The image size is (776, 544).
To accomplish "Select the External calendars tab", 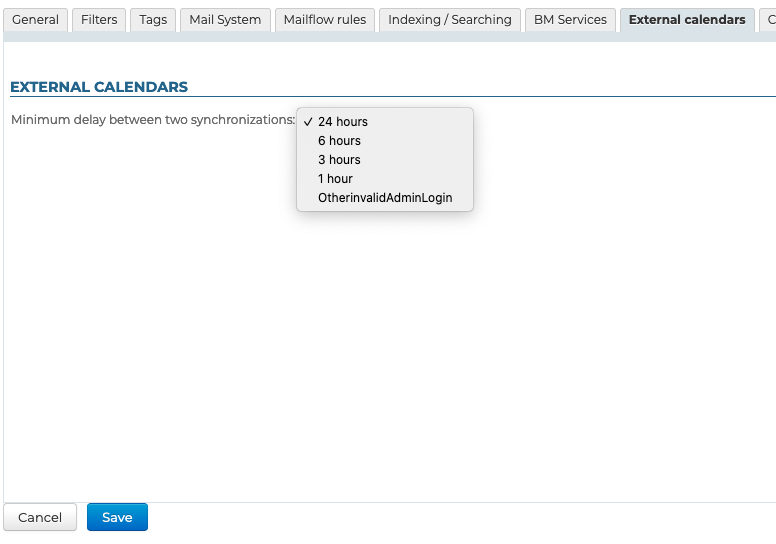I will tap(687, 20).
